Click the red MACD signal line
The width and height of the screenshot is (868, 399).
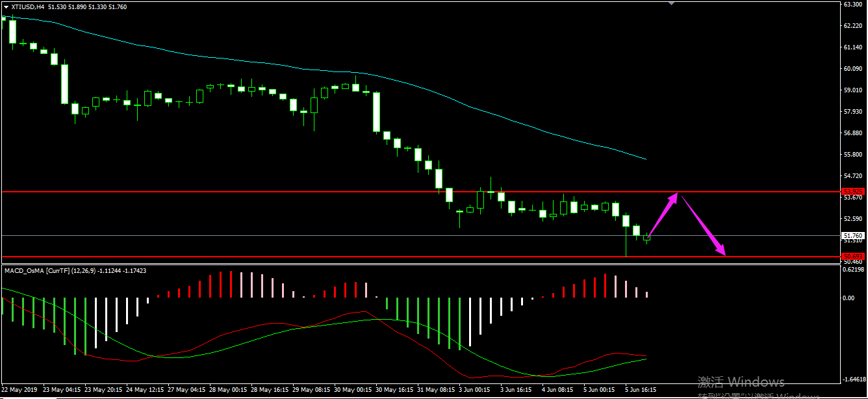click(273, 324)
